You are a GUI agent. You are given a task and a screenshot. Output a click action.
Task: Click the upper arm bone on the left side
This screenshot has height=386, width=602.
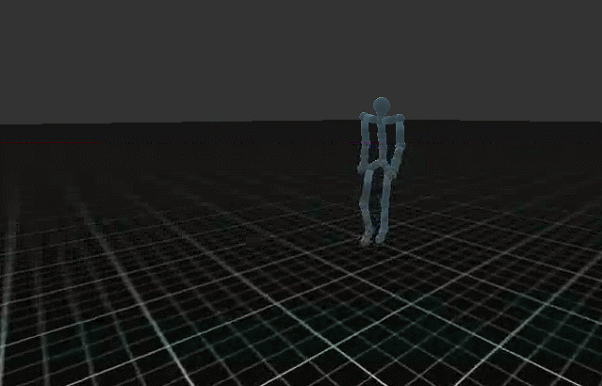point(364,132)
